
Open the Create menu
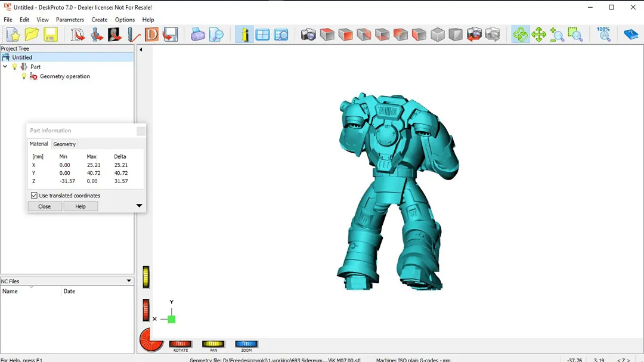click(100, 20)
